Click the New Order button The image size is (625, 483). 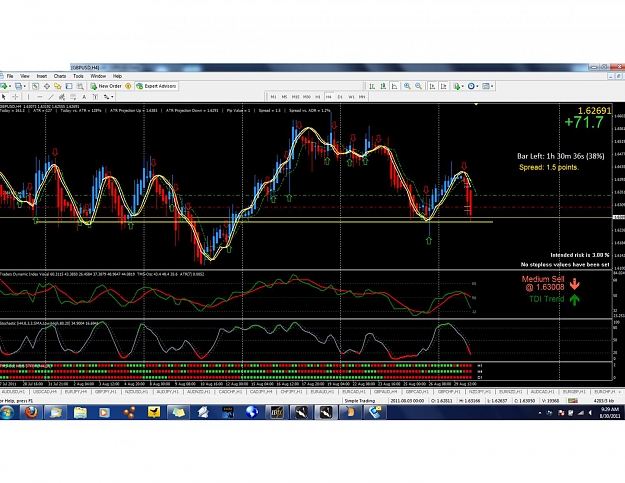click(106, 86)
